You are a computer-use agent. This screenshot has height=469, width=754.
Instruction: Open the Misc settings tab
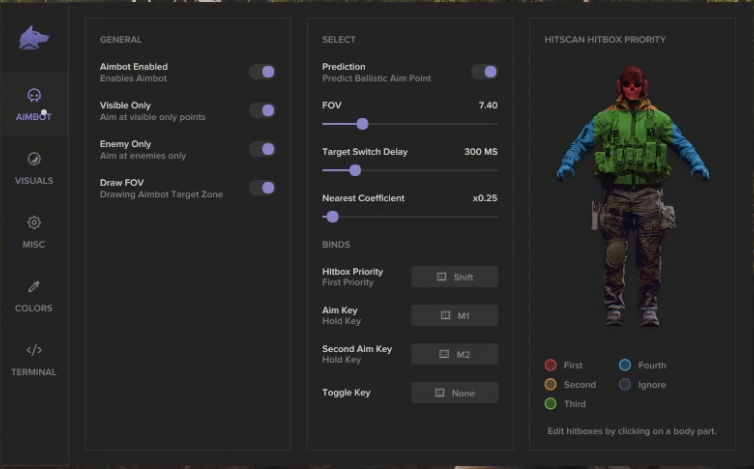[x=34, y=232]
